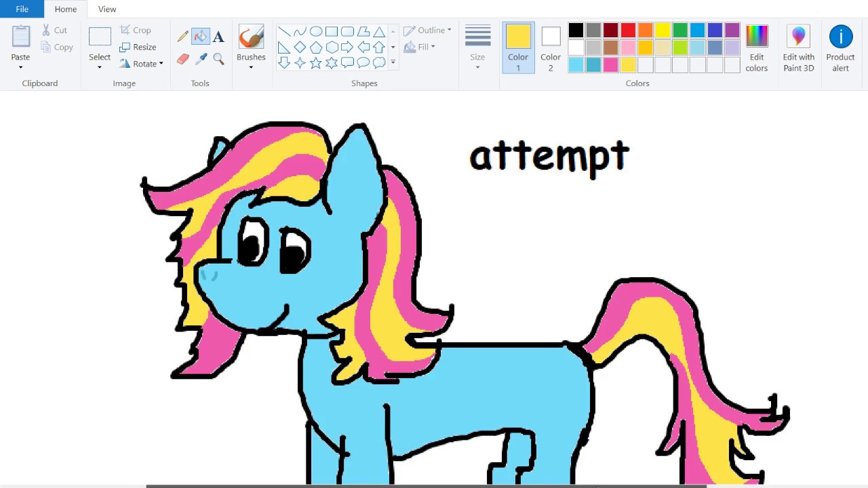Choose the Oval callout shape

pyautogui.click(x=363, y=63)
